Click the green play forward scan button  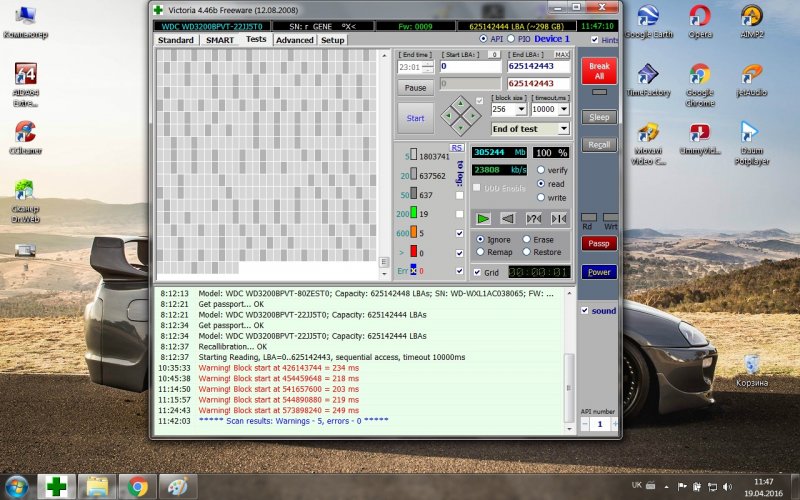point(484,218)
